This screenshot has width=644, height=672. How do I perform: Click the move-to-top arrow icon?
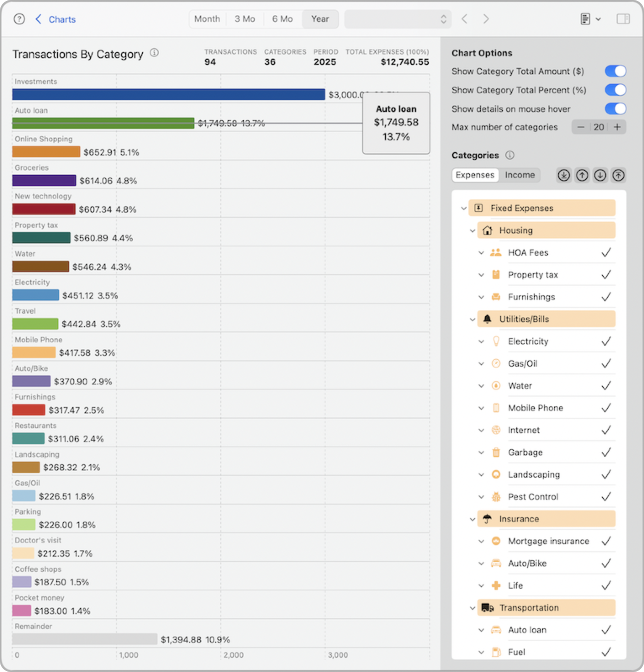pyautogui.click(x=618, y=175)
